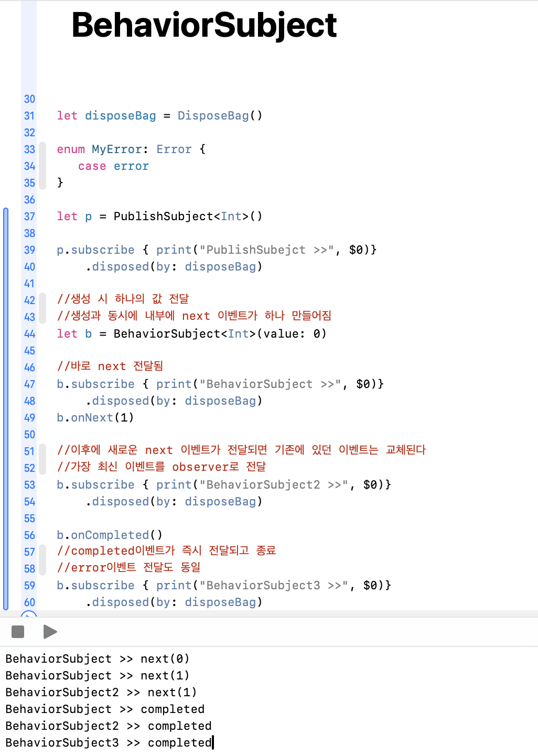This screenshot has height=756, width=538.
Task: Click 'case error' code line
Action: (x=113, y=166)
